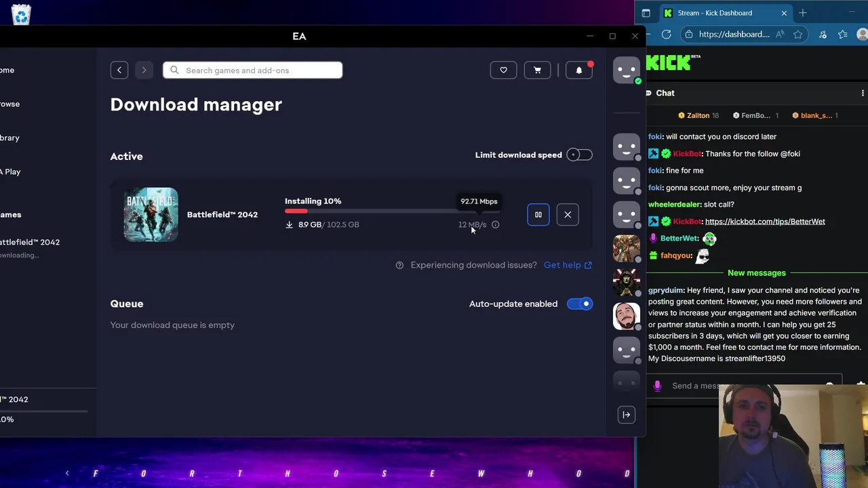This screenshot has width=868, height=488.
Task: Click the webcam overlay of the streamer
Action: (x=793, y=435)
